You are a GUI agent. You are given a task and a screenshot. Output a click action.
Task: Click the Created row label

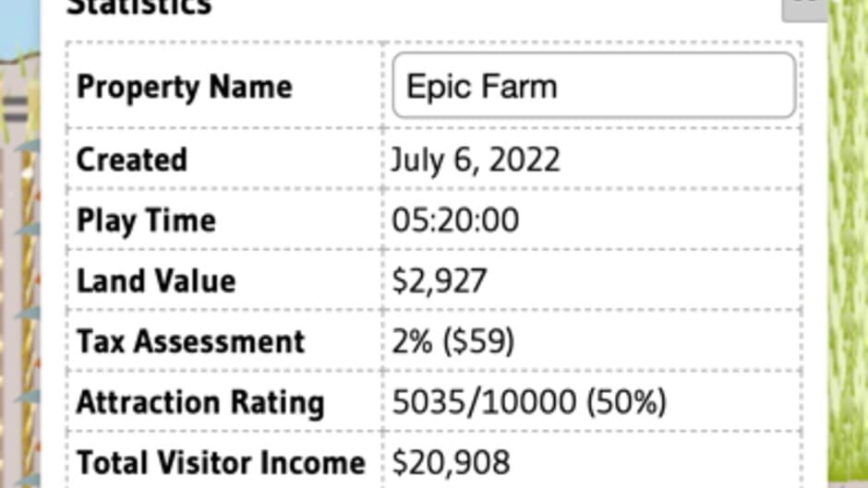132,160
